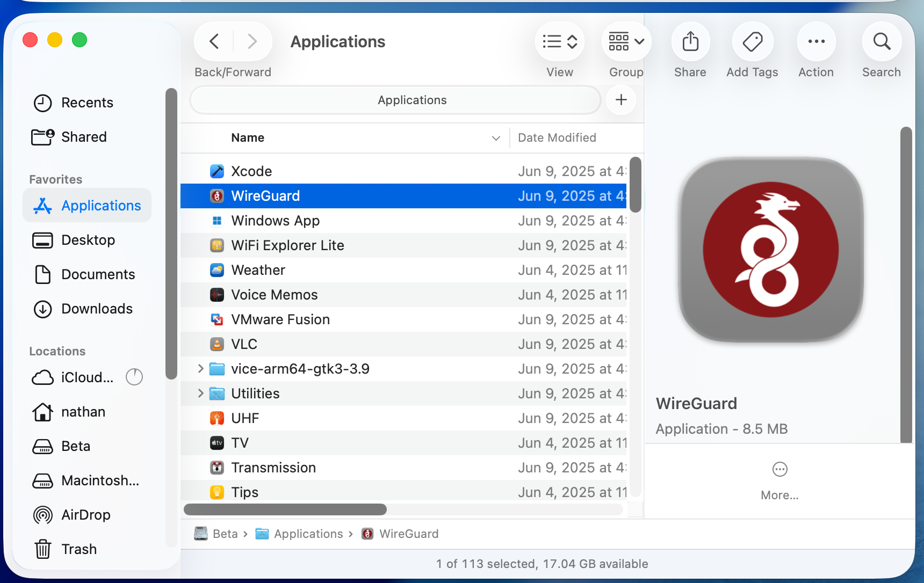Open the Action menu
The height and width of the screenshot is (583, 924).
tap(816, 41)
